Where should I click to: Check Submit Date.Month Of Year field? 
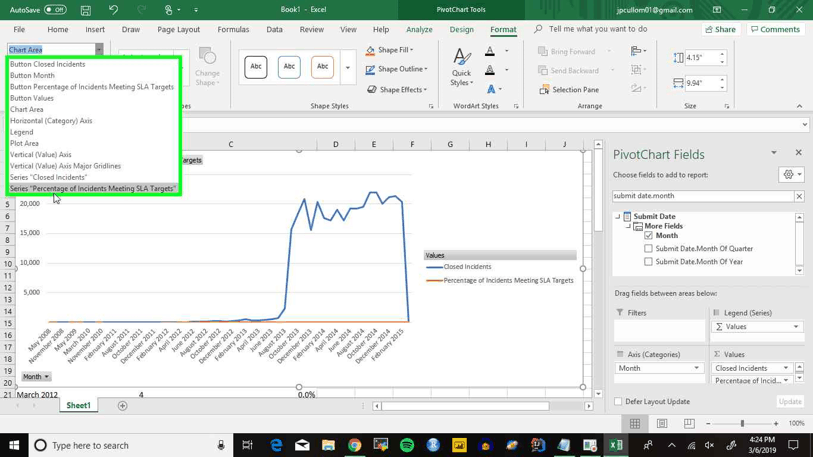tap(648, 262)
